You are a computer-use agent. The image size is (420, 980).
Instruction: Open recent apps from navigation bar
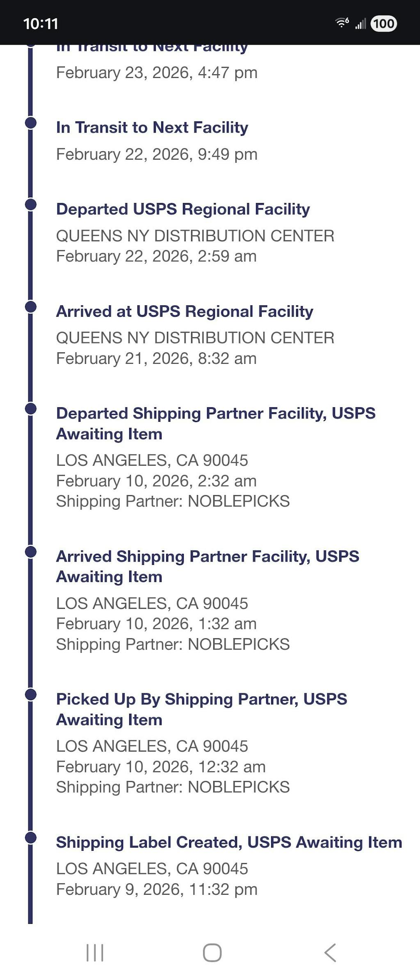pos(95,953)
